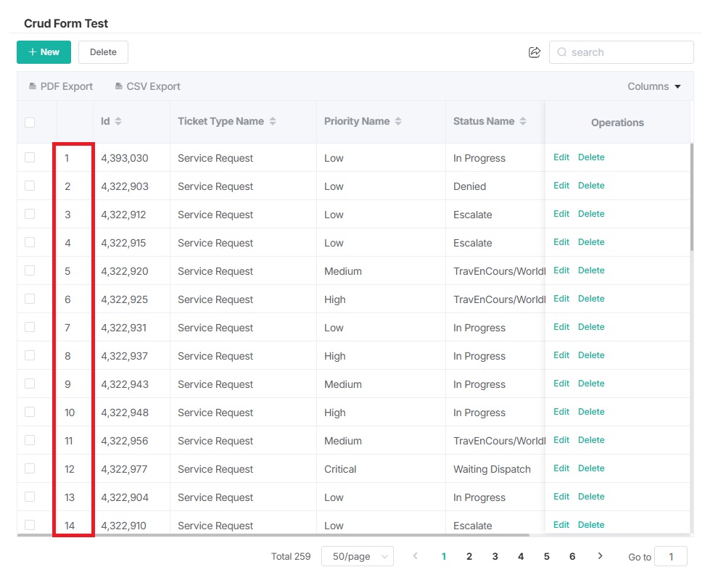Go to next page with right arrow
Screen dimensions: 713x588
click(x=600, y=556)
